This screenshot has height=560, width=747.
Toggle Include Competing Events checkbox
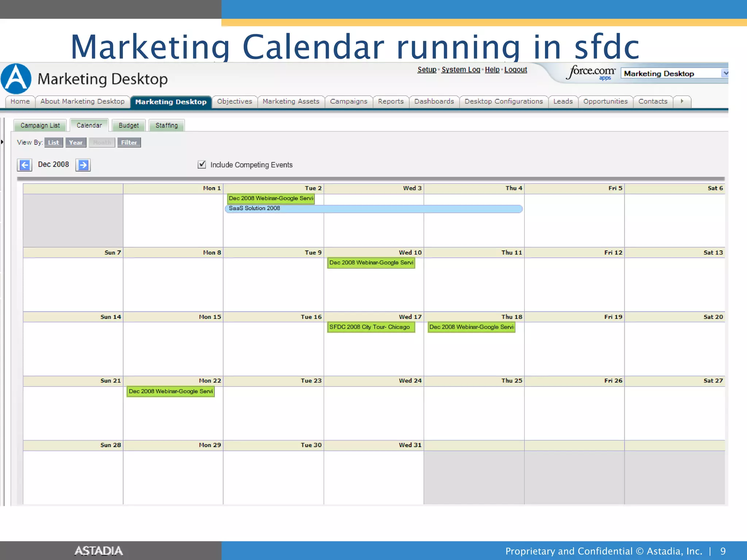coord(202,164)
